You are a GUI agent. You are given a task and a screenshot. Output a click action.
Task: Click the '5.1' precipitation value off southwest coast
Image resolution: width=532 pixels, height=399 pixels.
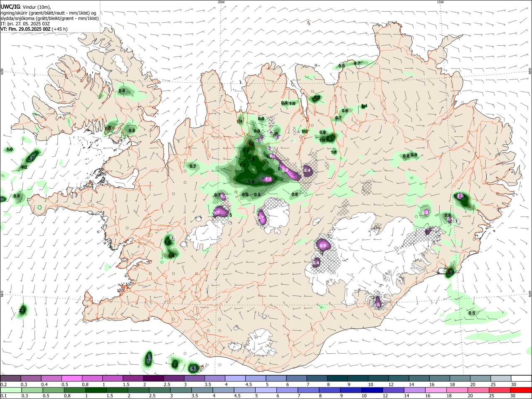[x=150, y=357]
